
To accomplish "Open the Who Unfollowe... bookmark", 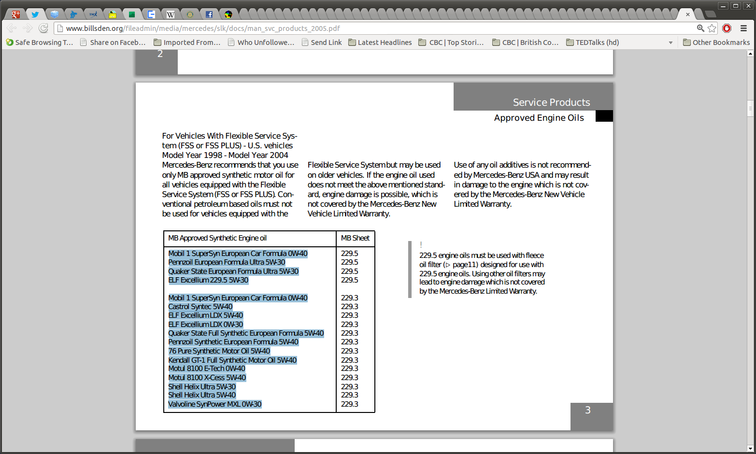I will click(x=261, y=42).
